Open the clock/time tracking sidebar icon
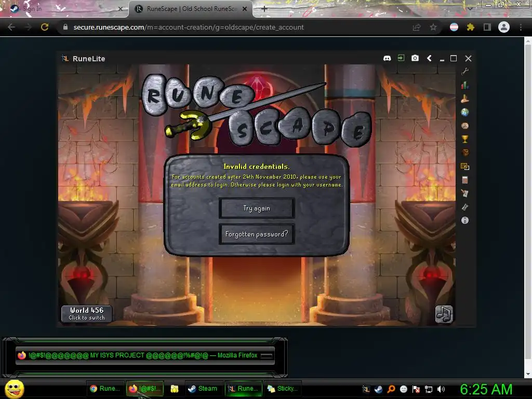 [x=465, y=126]
